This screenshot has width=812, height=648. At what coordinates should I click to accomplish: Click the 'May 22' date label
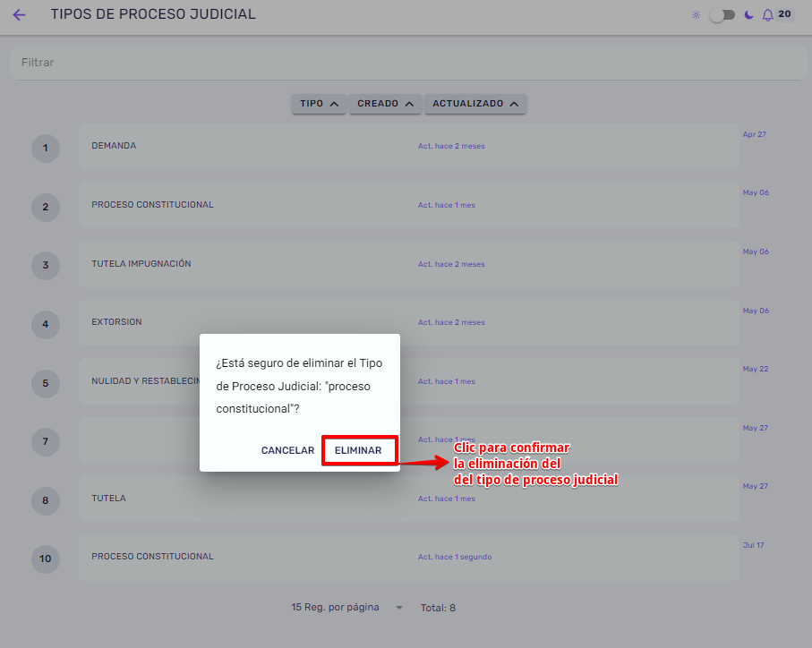[x=755, y=369]
